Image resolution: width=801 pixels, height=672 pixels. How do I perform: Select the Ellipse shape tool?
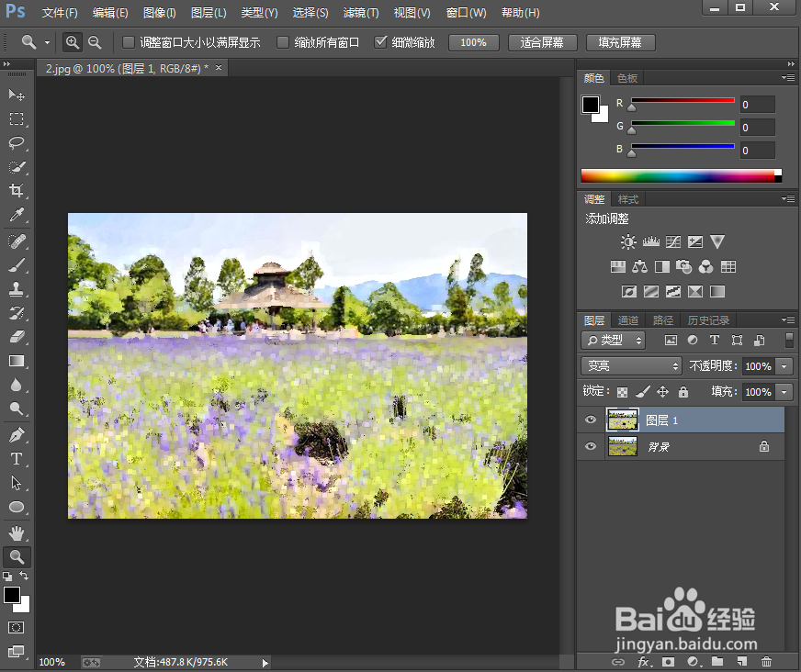tap(17, 507)
